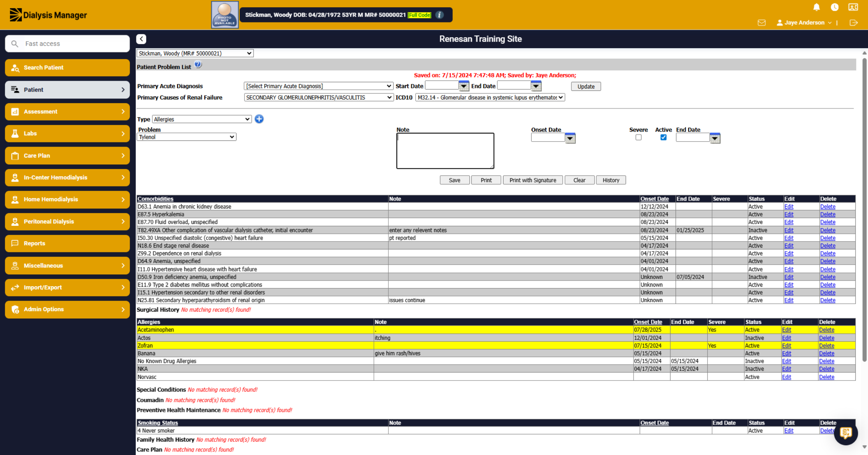Image resolution: width=868 pixels, height=455 pixels.
Task: Collapse sidebar with back arrow button
Action: [141, 39]
